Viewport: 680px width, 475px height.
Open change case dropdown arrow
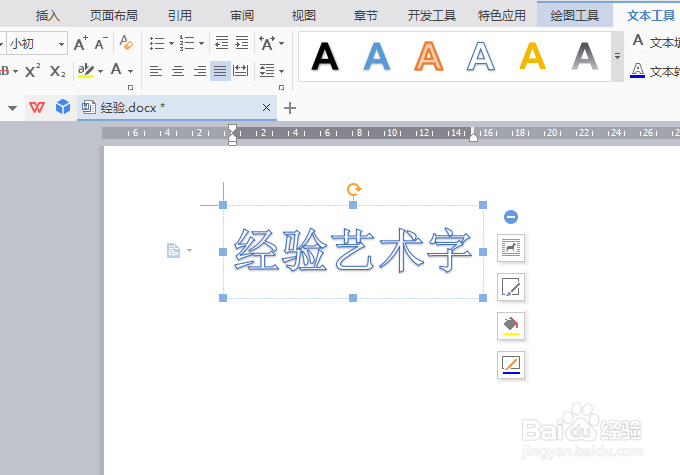[281, 43]
